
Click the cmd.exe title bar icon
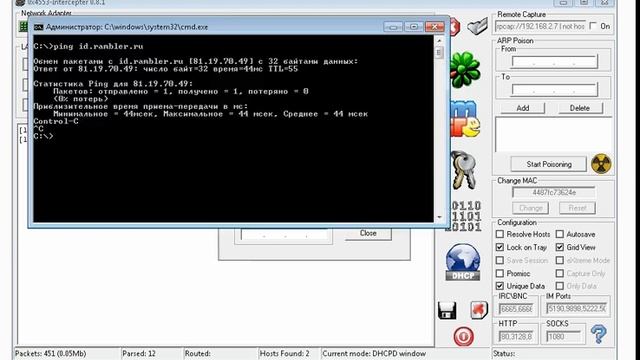pyautogui.click(x=38, y=27)
